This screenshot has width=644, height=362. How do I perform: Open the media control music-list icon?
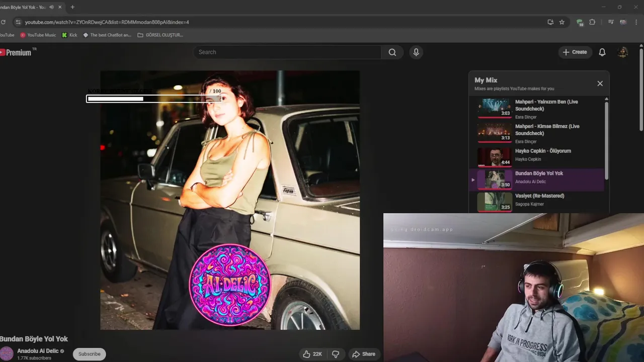(x=611, y=22)
